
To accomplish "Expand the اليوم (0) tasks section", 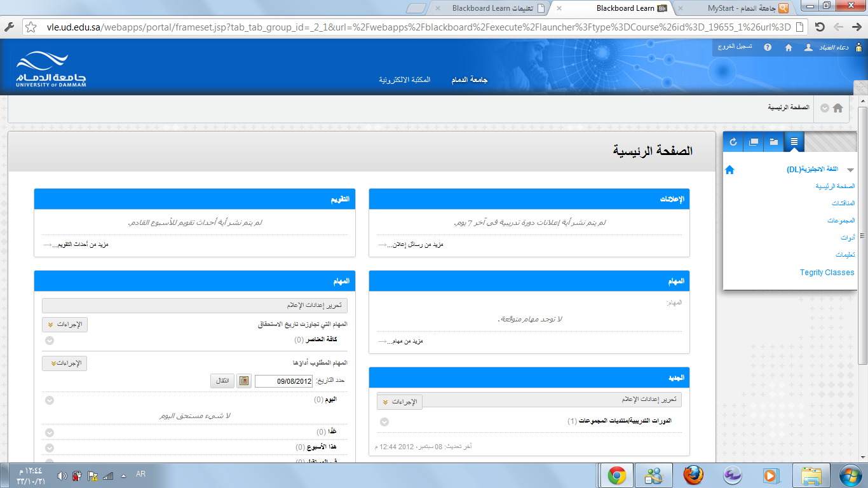I will click(x=50, y=400).
